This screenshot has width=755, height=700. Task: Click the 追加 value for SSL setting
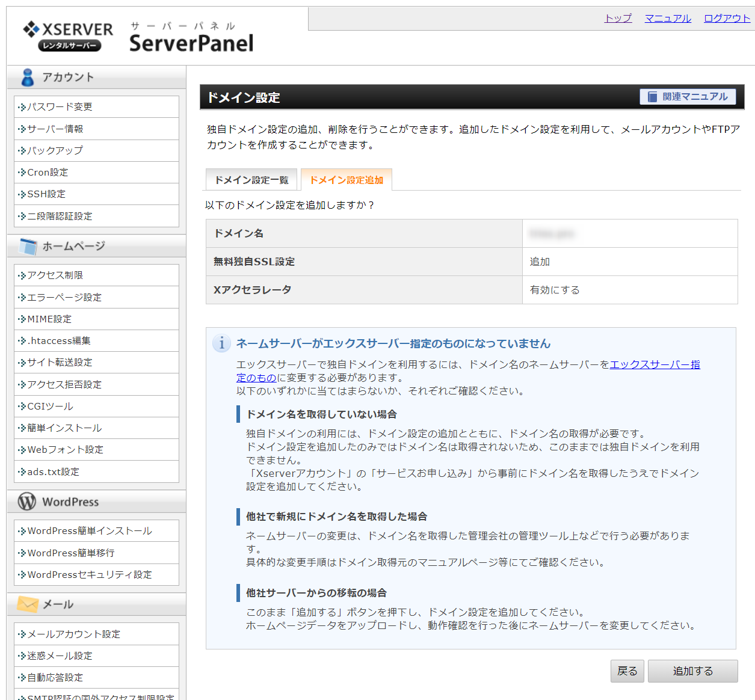point(540,262)
